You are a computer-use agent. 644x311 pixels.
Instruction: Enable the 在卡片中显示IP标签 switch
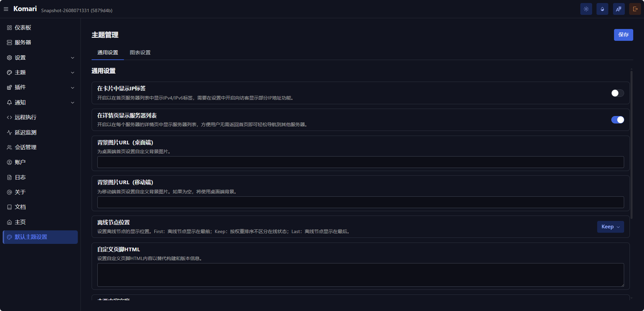[617, 93]
